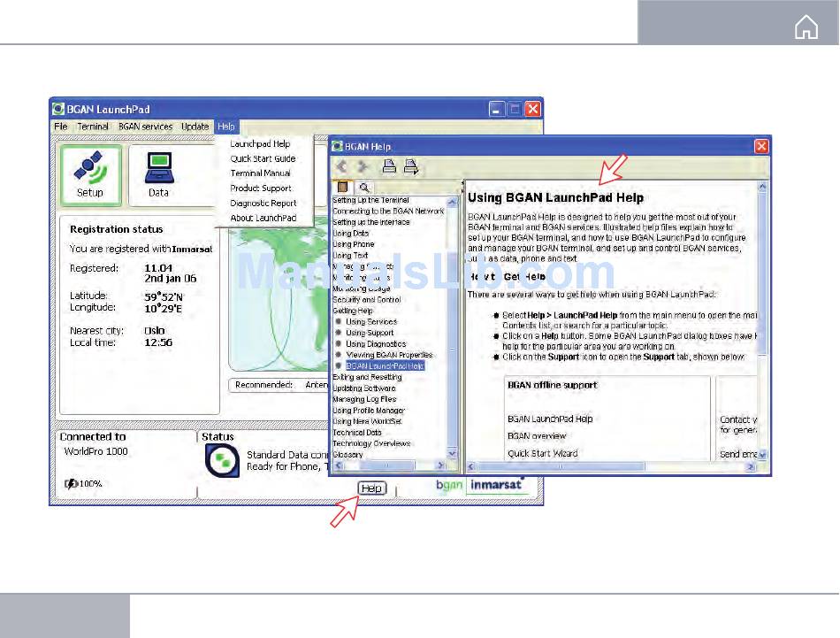Click topic list horizontal scrollbar left arrow

pos(338,465)
